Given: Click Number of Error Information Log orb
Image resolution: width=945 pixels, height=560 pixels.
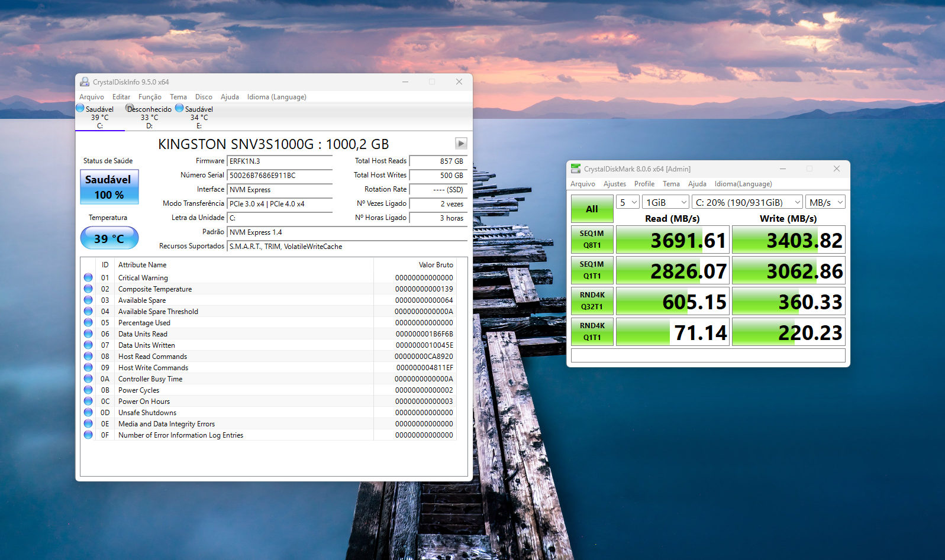Looking at the screenshot, I should tap(88, 435).
